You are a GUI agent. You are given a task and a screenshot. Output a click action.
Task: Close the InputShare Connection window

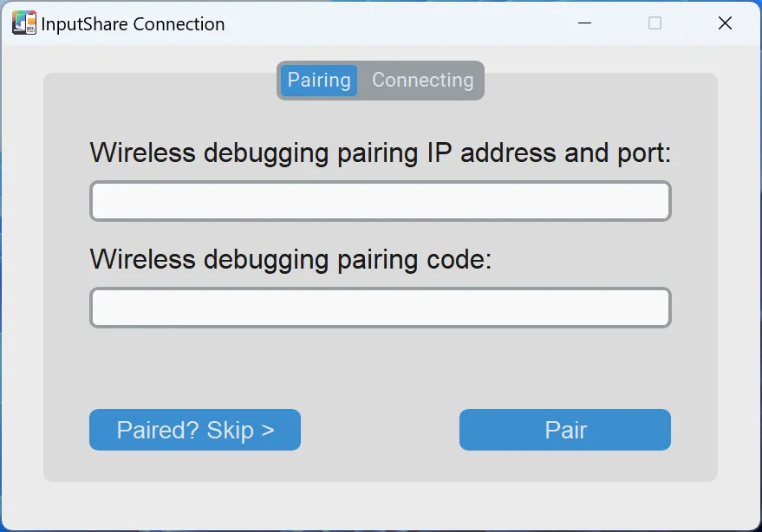[x=726, y=23]
